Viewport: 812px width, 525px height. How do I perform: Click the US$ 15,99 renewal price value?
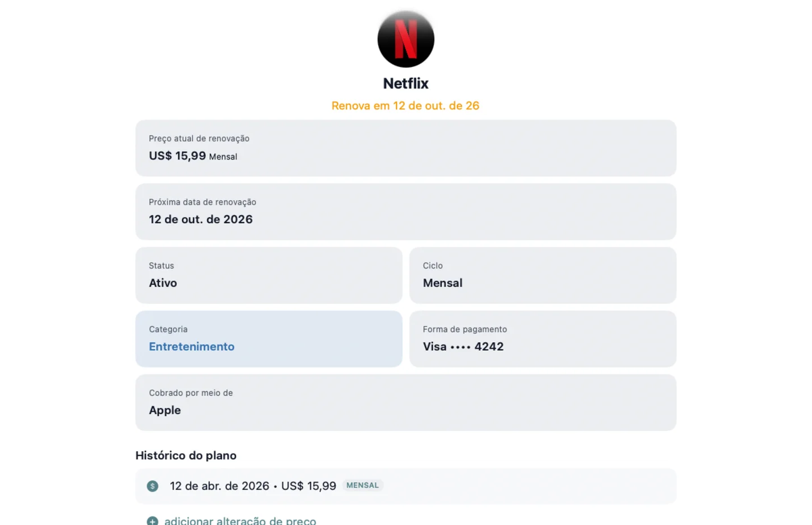(x=177, y=156)
